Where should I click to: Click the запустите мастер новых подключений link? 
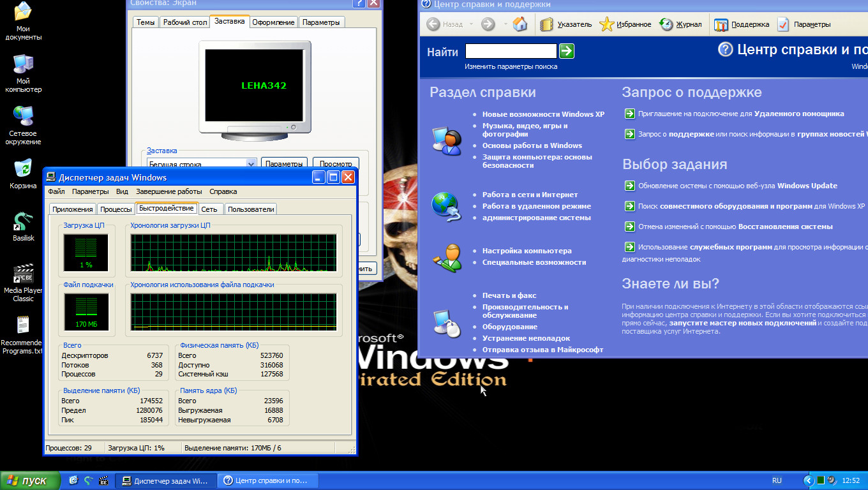point(742,323)
